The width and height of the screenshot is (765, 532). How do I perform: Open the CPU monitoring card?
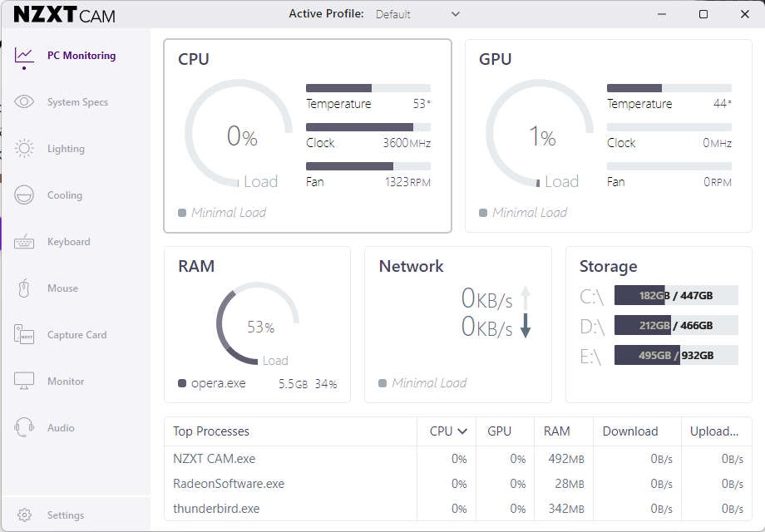tap(308, 135)
